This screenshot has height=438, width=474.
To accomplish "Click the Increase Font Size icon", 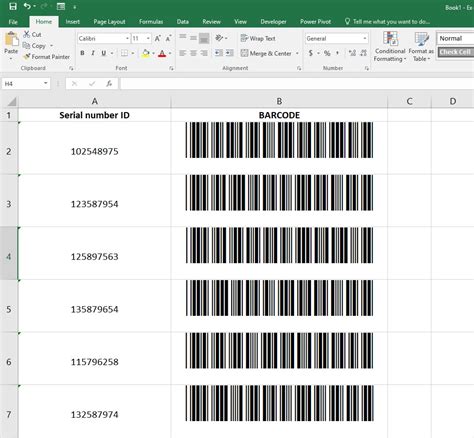I will tap(158, 38).
